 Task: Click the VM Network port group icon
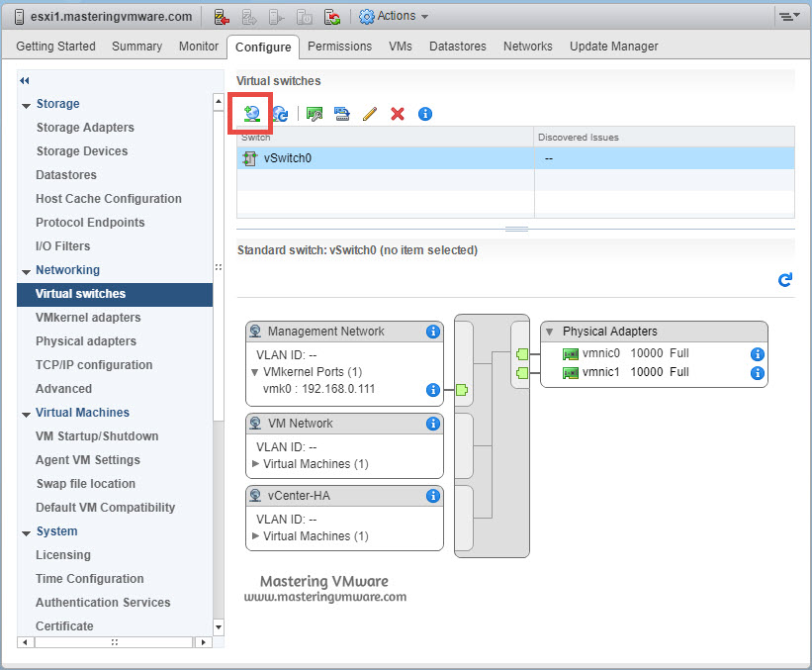[x=255, y=423]
